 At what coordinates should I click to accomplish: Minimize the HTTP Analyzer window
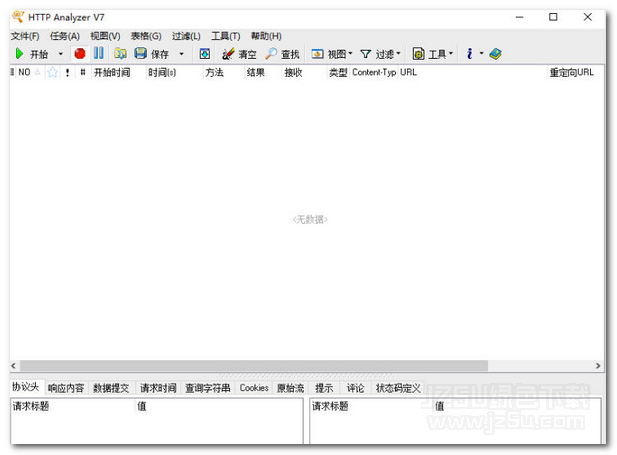tap(519, 17)
